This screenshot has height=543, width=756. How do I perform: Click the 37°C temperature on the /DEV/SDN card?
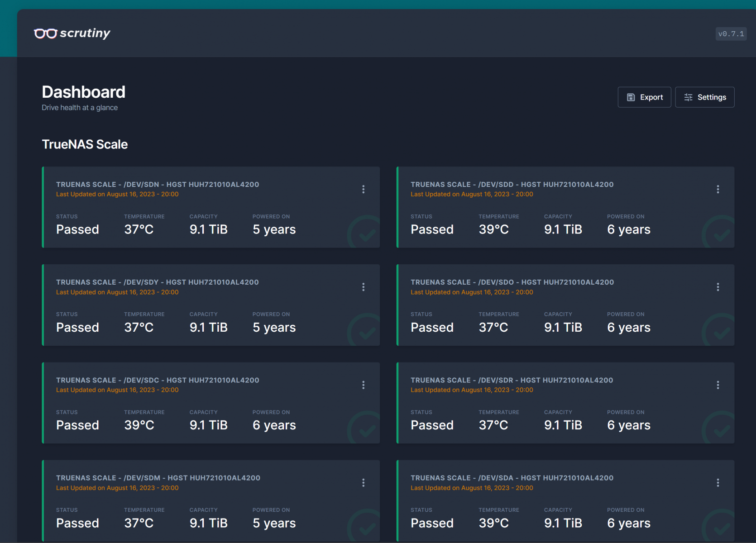[139, 229]
